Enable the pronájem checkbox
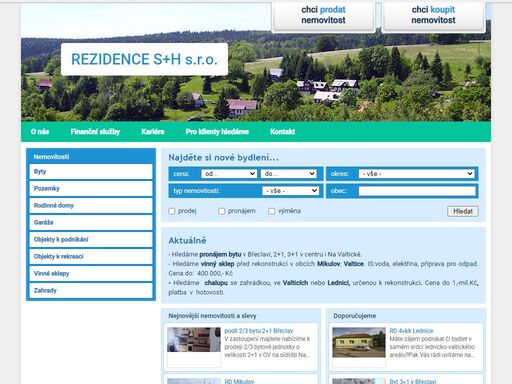The height and width of the screenshot is (384, 512). tap(222, 211)
